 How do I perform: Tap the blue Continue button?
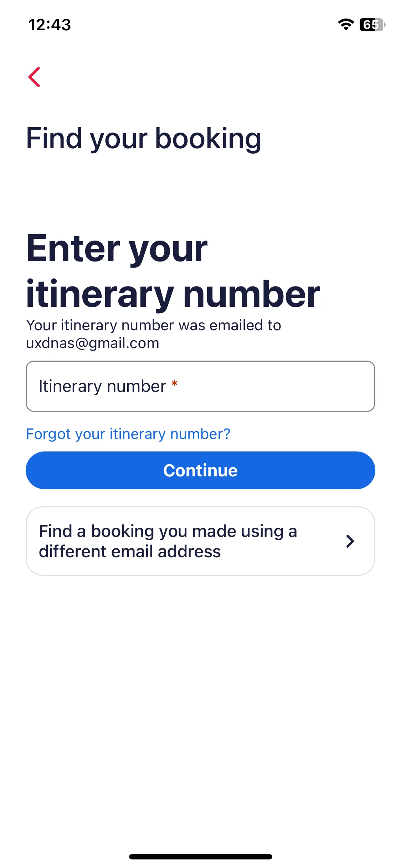pos(200,470)
